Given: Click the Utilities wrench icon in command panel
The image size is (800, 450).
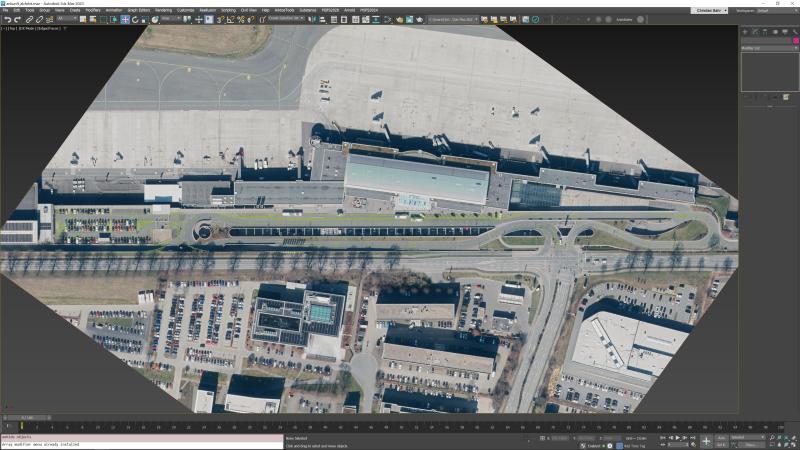Looking at the screenshot, I should [794, 32].
